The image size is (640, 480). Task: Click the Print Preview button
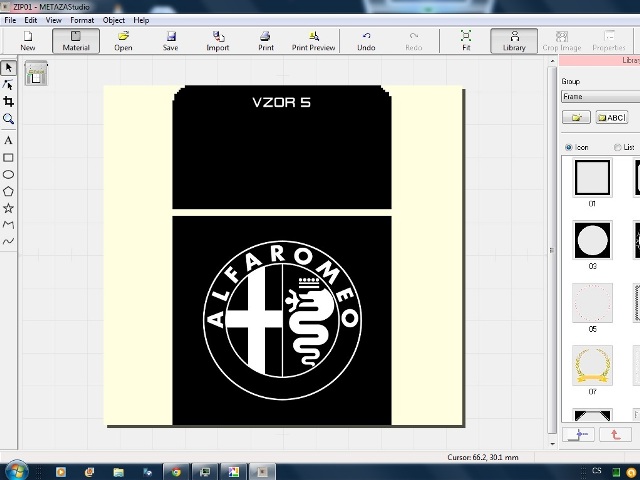tap(313, 41)
